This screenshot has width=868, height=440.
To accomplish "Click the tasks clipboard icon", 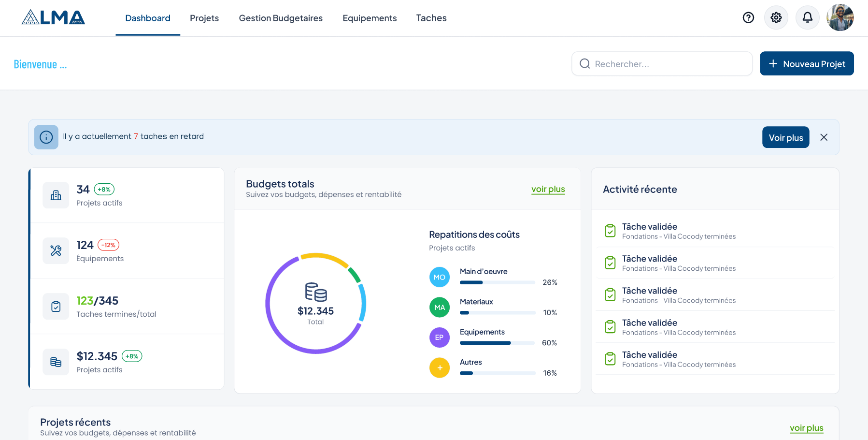I will coord(56,307).
